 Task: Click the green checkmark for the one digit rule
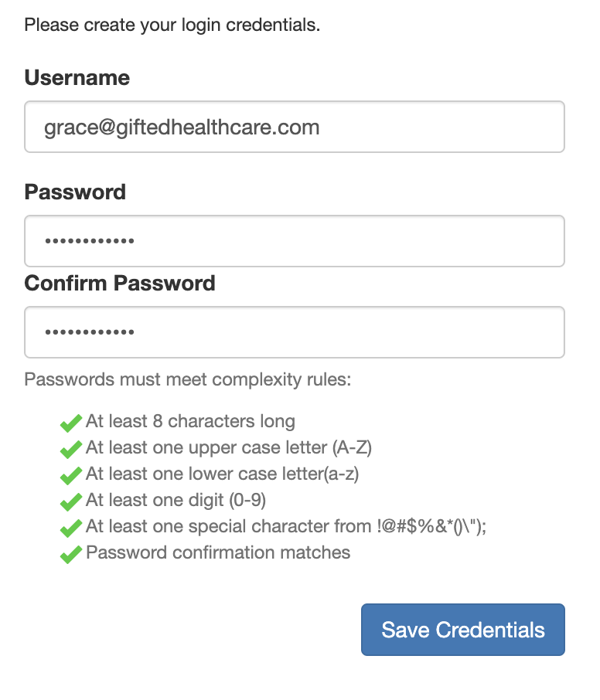[x=71, y=501]
